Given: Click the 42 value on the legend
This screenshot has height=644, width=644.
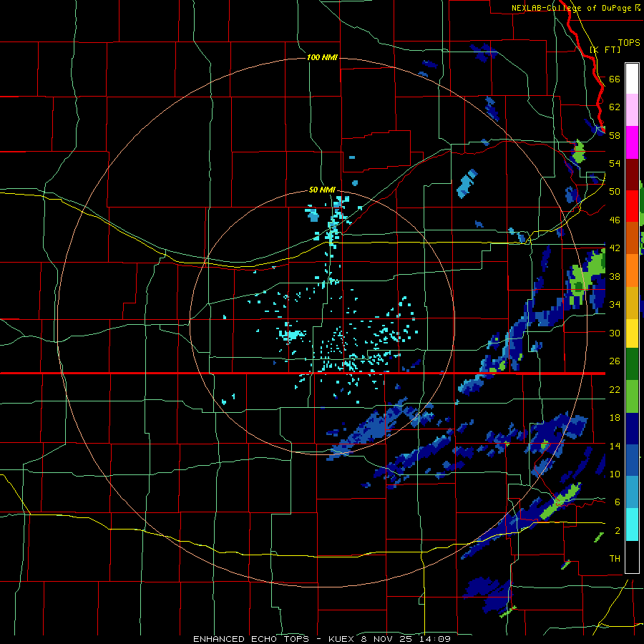Looking at the screenshot, I should (x=615, y=248).
